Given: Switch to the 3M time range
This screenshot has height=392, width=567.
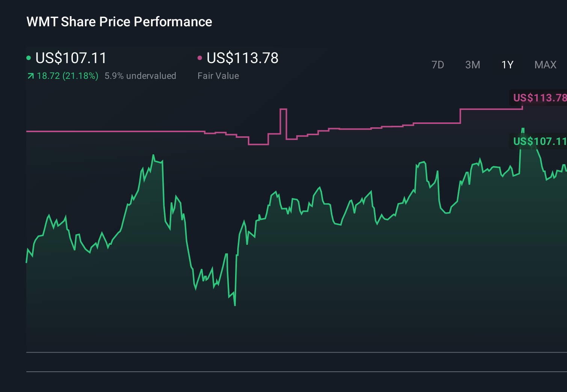Looking at the screenshot, I should click(472, 65).
